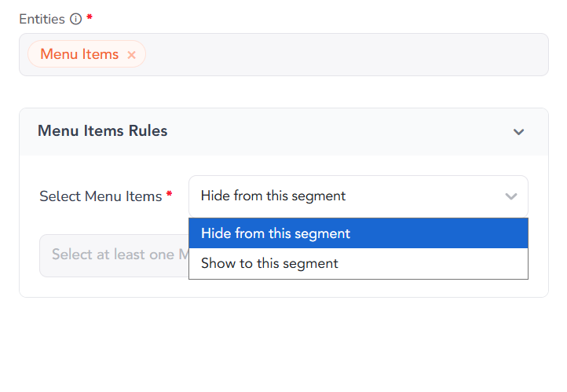This screenshot has height=392, width=567.
Task: Choose Show to this segment option
Action: point(269,263)
